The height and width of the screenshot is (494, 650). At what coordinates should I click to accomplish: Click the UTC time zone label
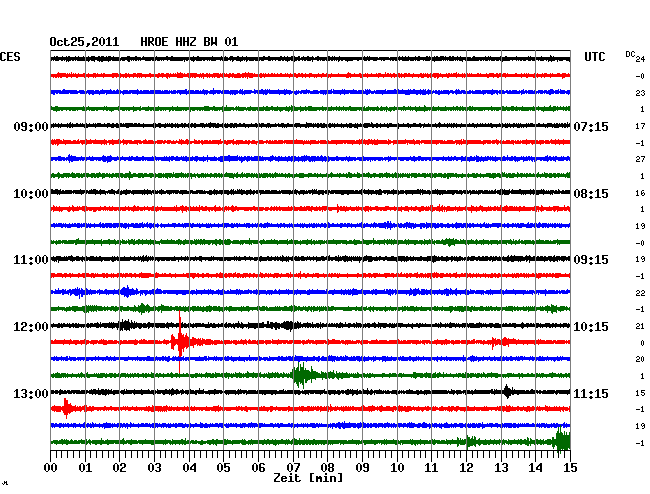[x=594, y=57]
